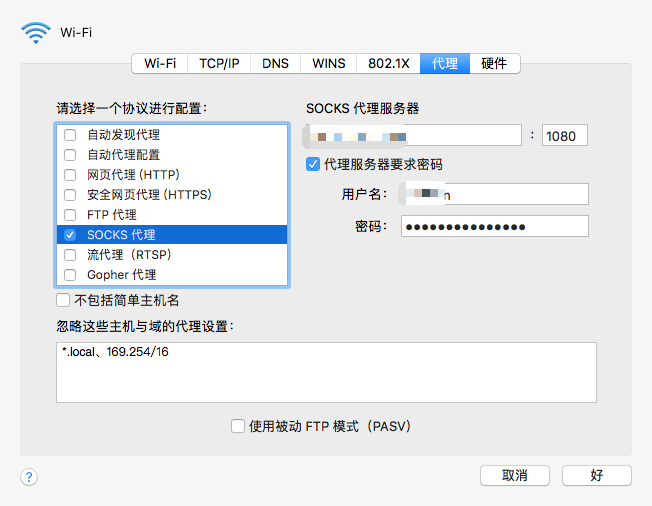The width and height of the screenshot is (652, 506).
Task: Check the 网页代理 (HTTP) protocol
Action: [70, 175]
